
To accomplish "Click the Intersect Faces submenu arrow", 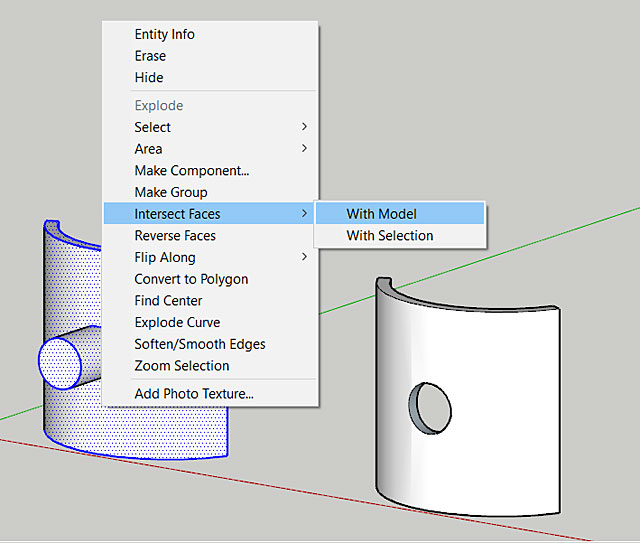I will 304,213.
